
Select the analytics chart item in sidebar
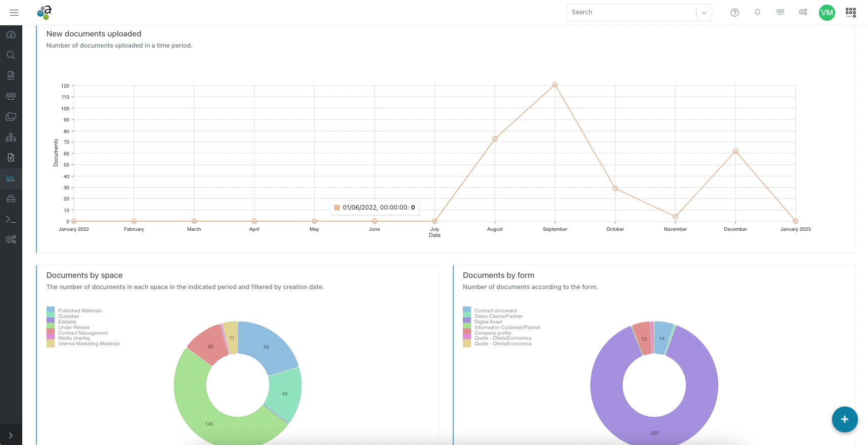(x=11, y=178)
